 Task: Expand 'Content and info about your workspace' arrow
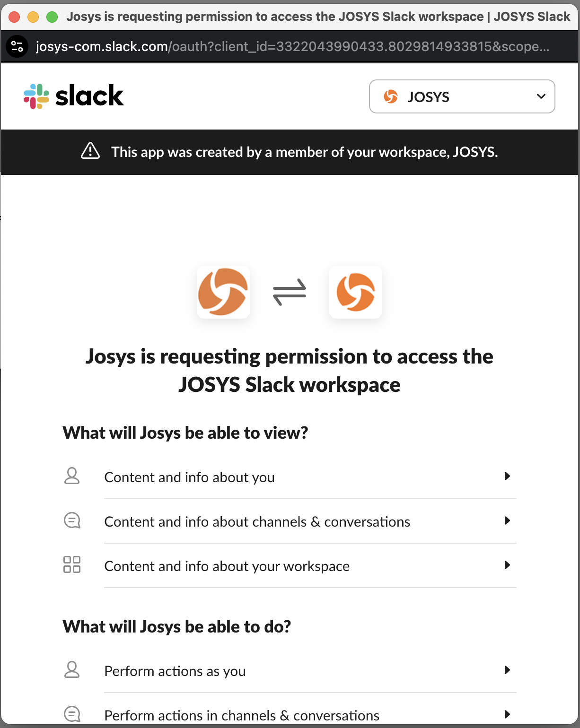tap(507, 565)
